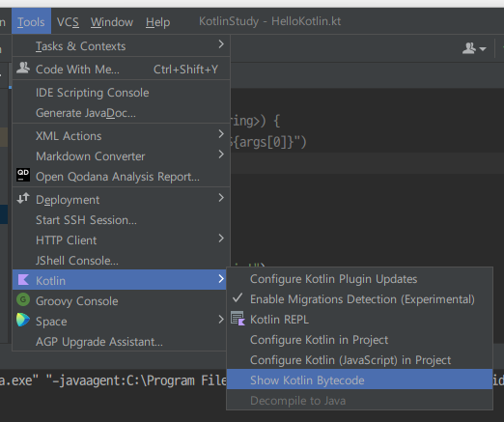Expand the Kotlin submenu arrow
Screen dimensions: 504x422
pyautogui.click(x=221, y=279)
